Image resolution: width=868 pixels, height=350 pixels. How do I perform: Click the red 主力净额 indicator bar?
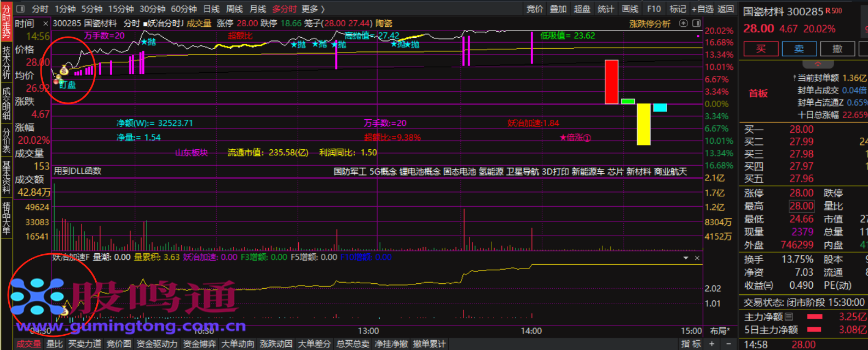[x=814, y=317]
